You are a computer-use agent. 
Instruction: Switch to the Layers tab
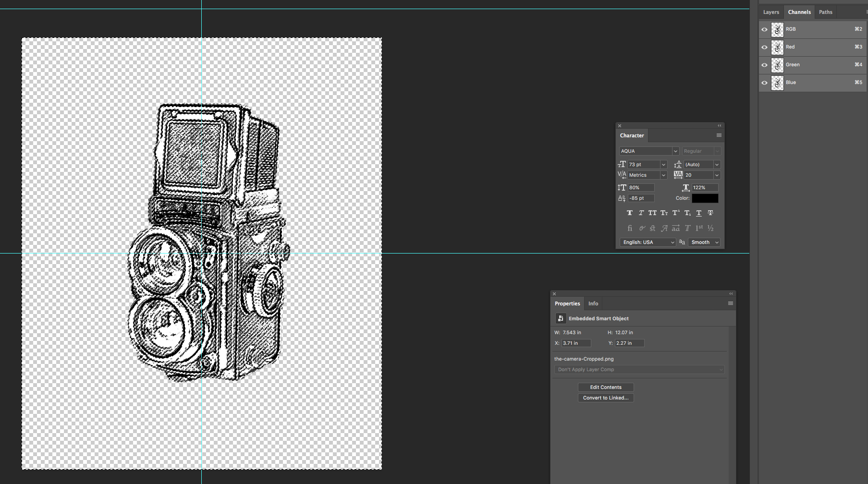point(771,12)
